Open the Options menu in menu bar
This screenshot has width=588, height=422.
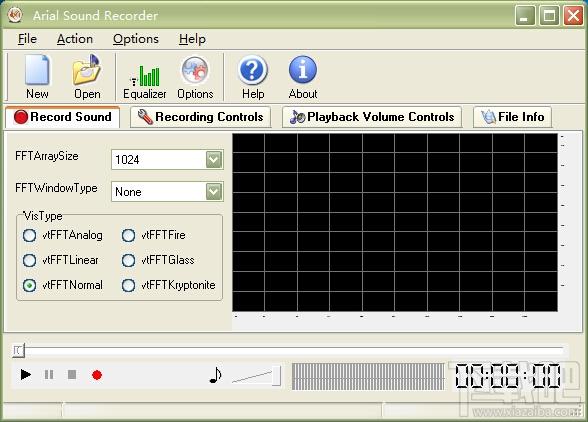coord(136,39)
